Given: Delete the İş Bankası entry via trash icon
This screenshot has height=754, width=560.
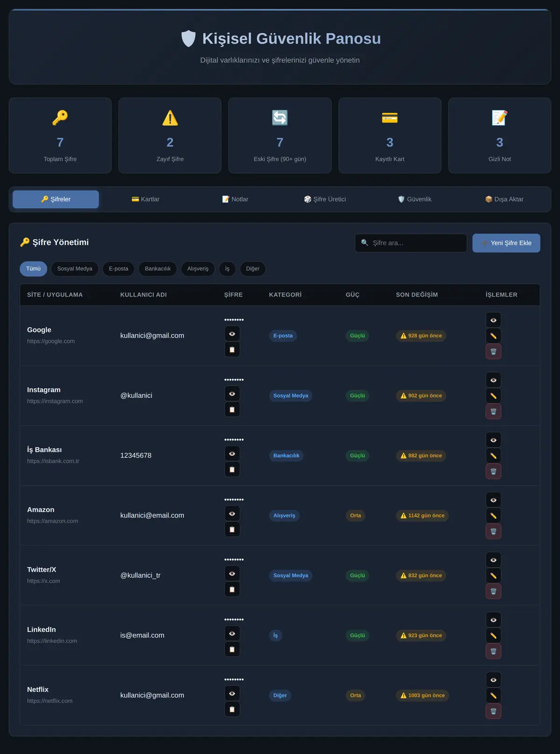Looking at the screenshot, I should (x=493, y=472).
